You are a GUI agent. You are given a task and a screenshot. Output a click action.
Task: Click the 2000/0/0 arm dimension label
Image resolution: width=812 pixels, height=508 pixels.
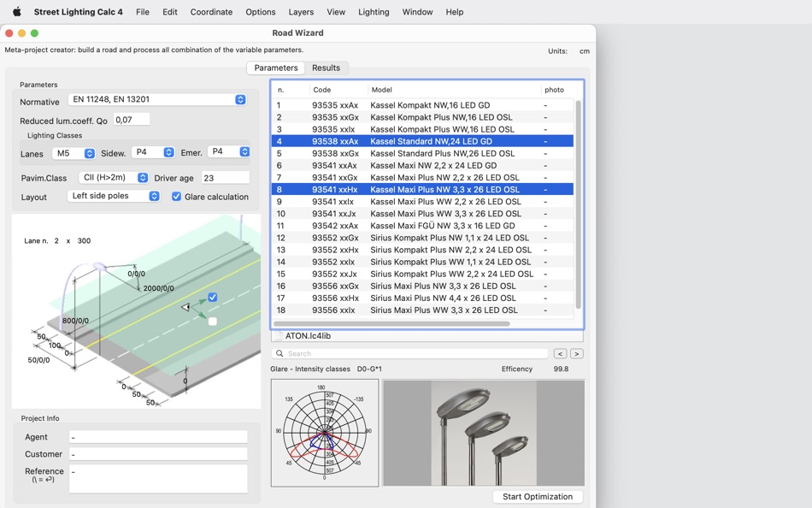point(158,288)
